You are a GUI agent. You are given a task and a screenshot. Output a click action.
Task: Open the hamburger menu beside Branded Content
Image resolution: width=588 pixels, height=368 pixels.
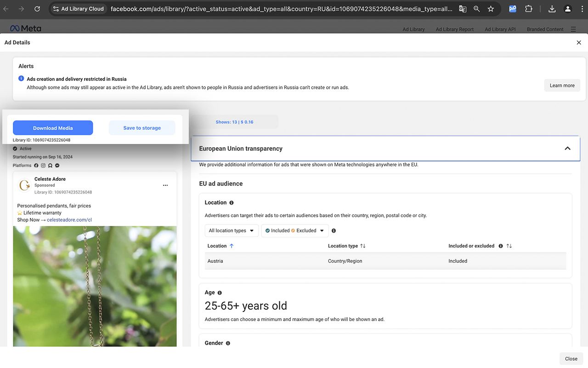coord(573,29)
